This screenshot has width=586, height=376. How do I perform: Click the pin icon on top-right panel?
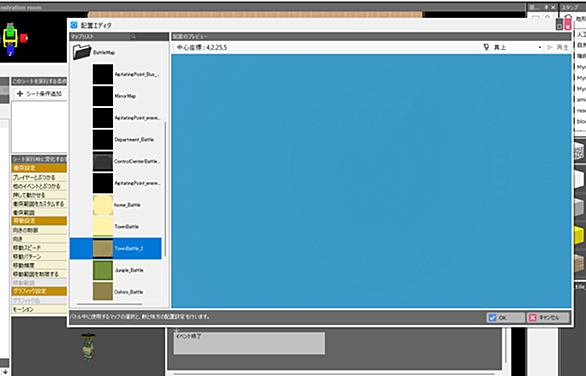click(x=546, y=7)
